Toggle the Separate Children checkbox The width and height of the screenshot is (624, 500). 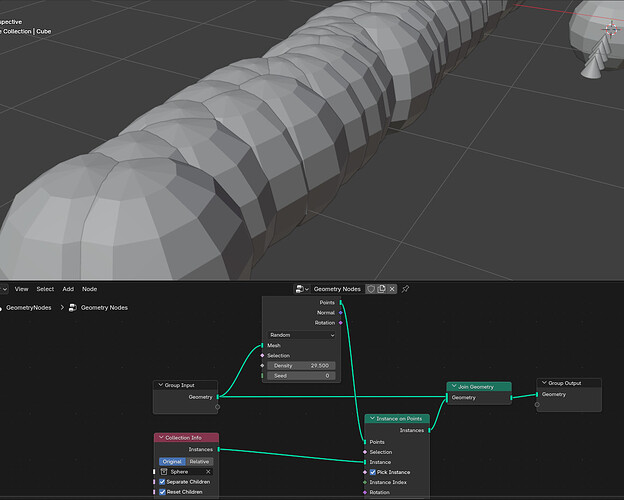point(162,482)
